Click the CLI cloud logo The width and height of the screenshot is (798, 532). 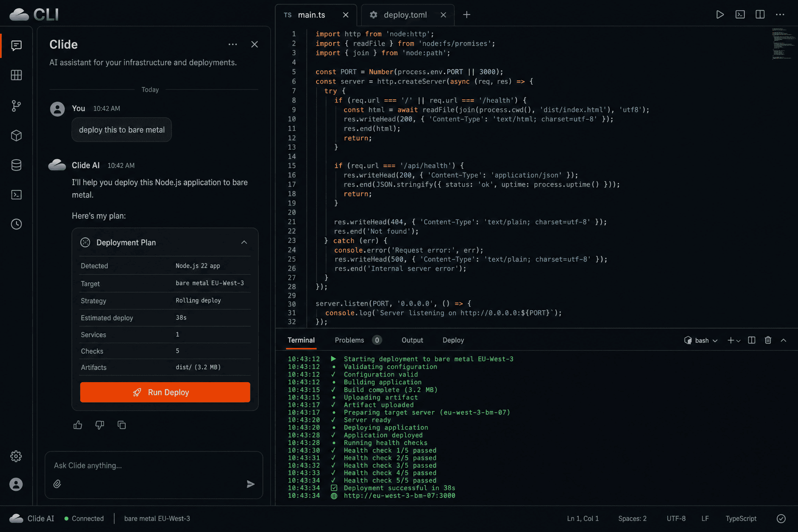34,15
